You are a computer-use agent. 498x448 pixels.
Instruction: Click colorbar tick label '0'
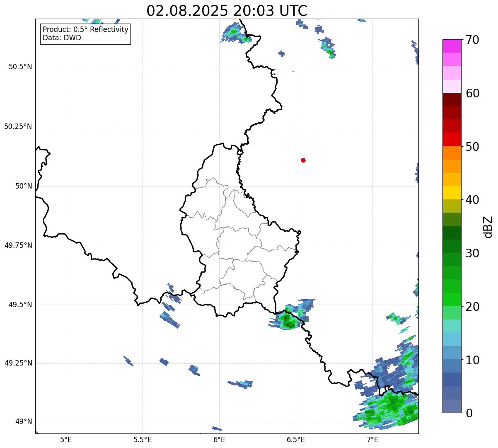pyautogui.click(x=469, y=413)
